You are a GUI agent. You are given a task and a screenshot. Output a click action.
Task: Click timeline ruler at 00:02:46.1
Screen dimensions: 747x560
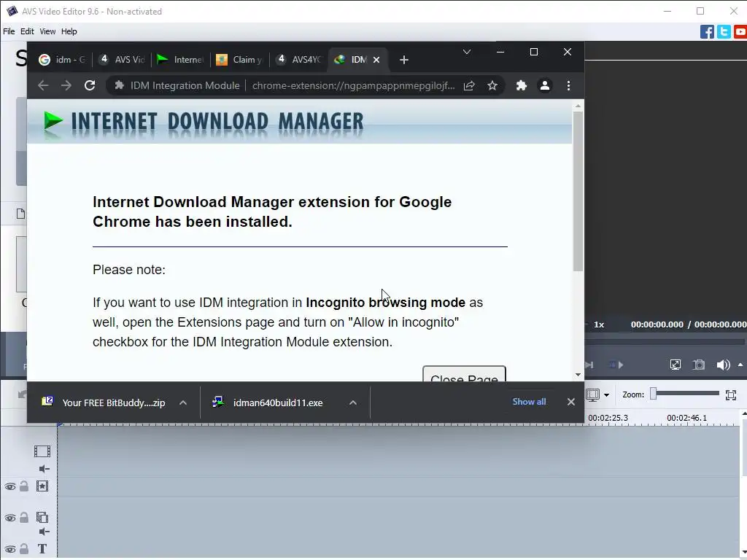point(687,418)
